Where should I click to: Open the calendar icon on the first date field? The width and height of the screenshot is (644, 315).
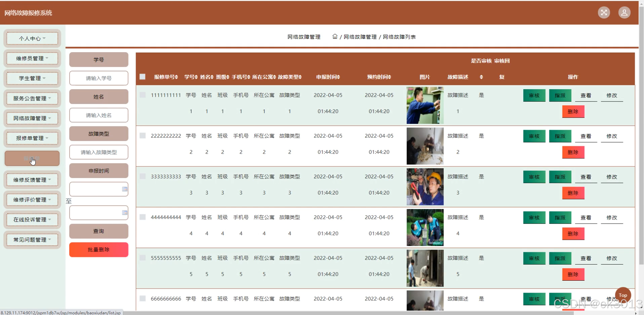pos(125,189)
